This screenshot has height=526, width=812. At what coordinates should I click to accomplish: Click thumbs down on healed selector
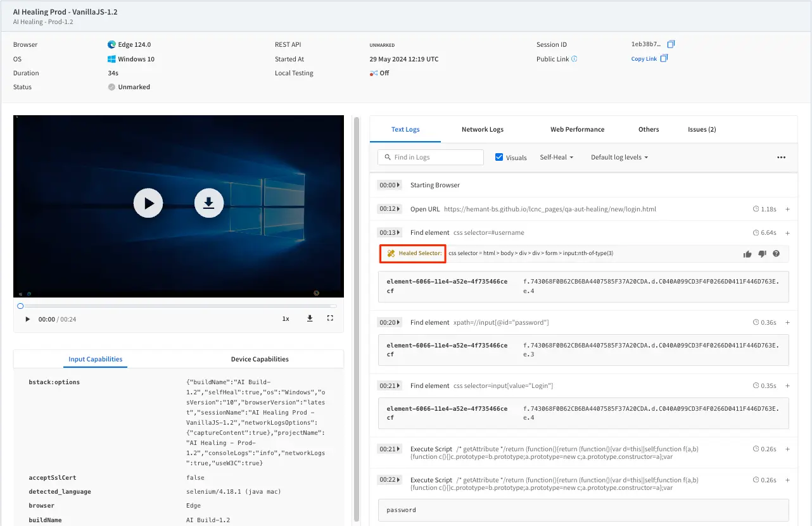pos(762,254)
